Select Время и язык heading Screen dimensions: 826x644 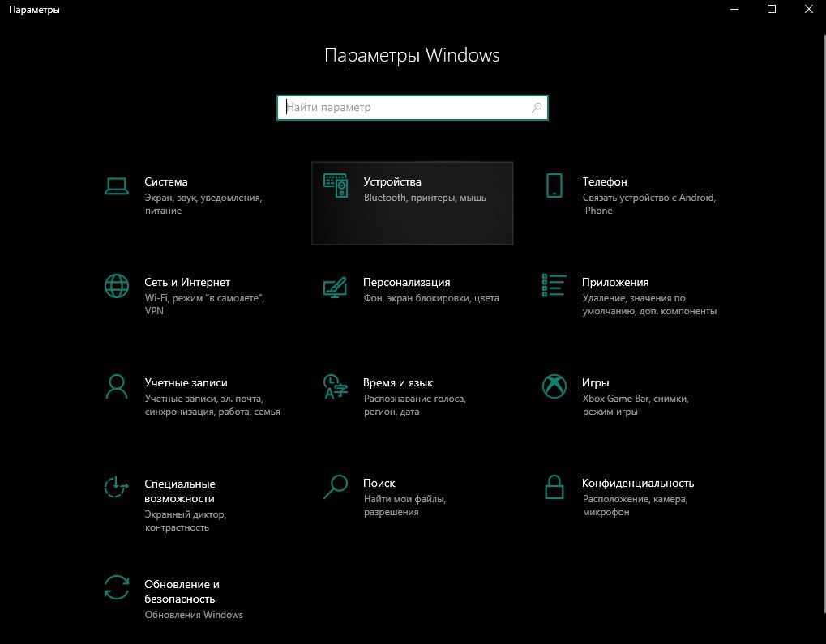[x=398, y=383]
